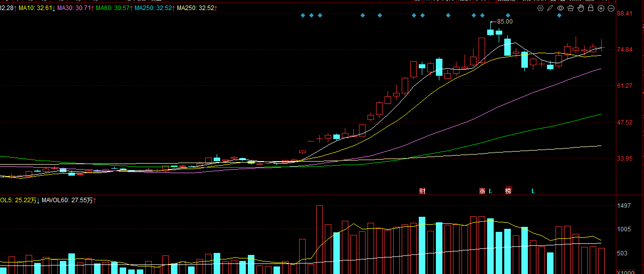The image size is (644, 274).
Task: Click the X1000 volume unit label
Action: pyautogui.click(x=625, y=271)
